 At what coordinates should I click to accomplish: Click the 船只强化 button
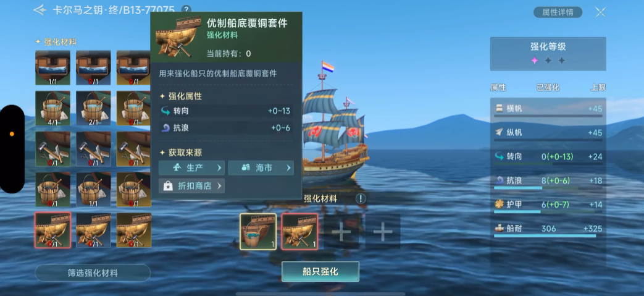pos(320,271)
